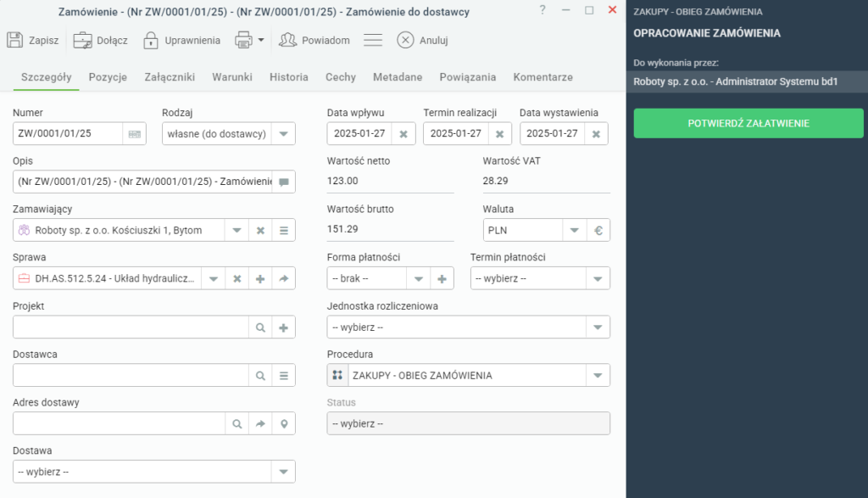Expand the Forma płatności dropdown
This screenshot has height=498, width=868.
(x=419, y=278)
